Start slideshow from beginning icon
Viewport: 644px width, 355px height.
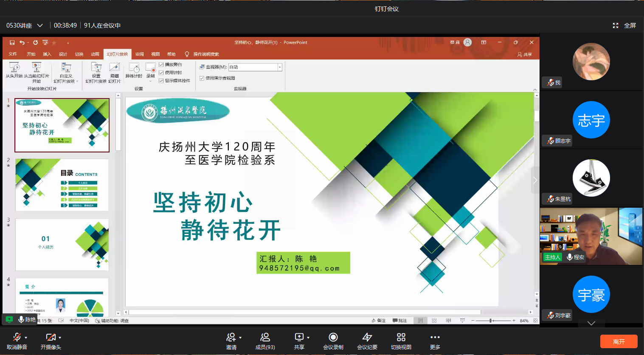click(14, 68)
